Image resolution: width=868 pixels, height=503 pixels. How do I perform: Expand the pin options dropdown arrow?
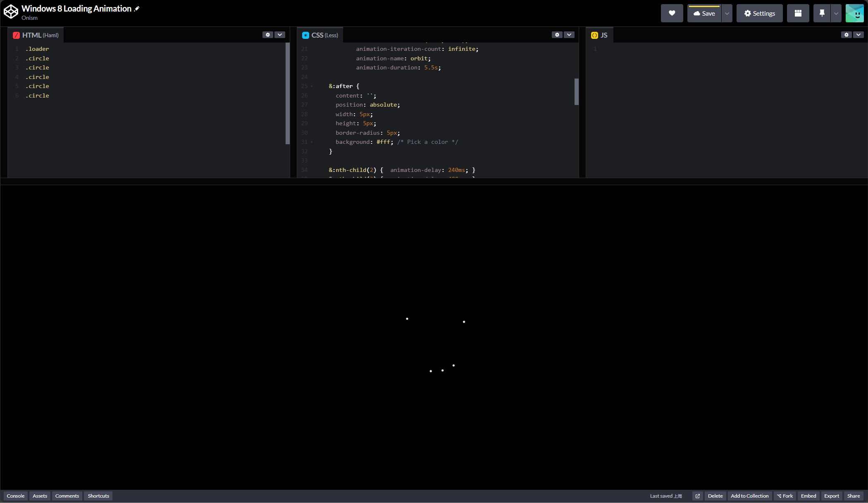tap(836, 13)
